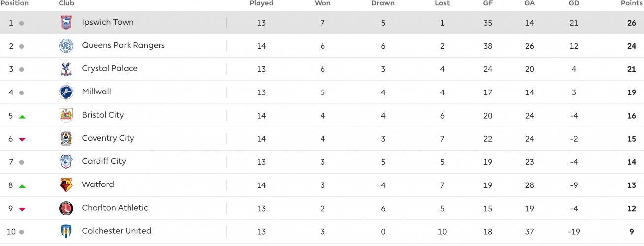Click green up arrow beside Bristol City
644x246 pixels.
click(22, 117)
